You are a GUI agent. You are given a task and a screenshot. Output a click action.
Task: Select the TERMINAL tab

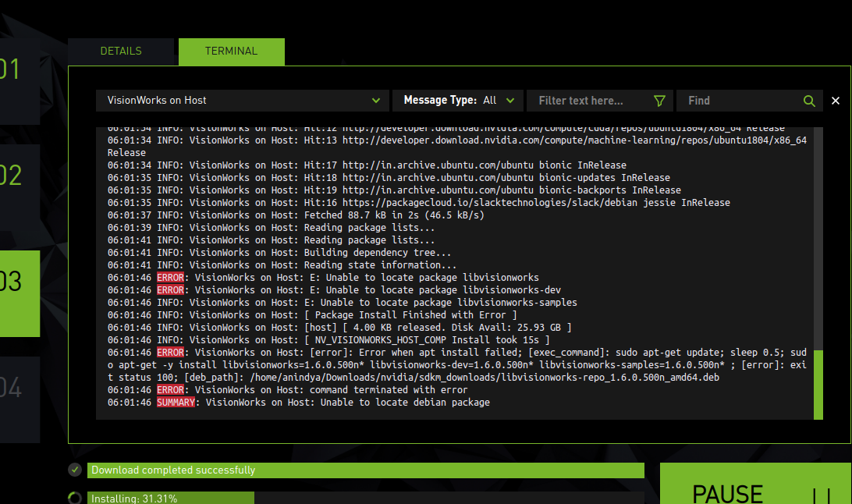[232, 51]
